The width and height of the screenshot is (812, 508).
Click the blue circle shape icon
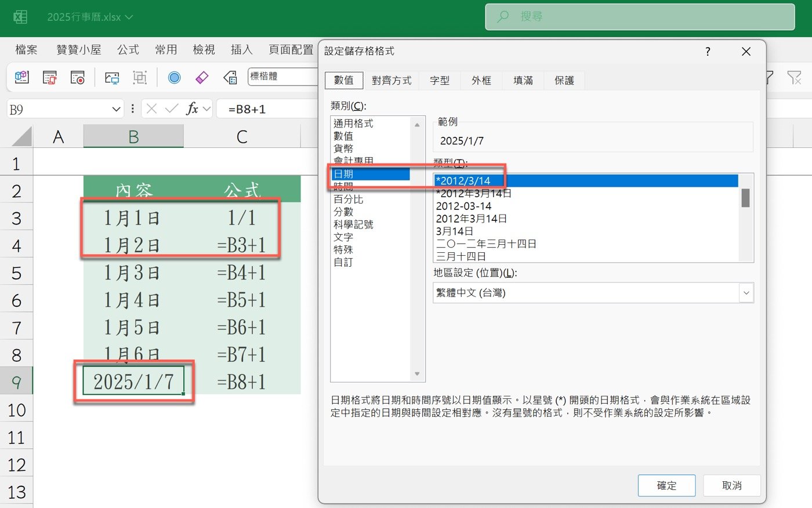(174, 77)
